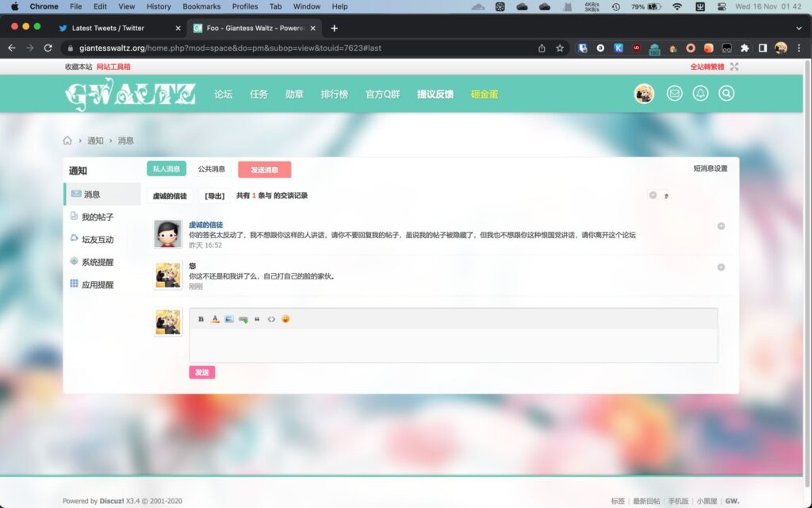Insert an image using the editor image icon
812x508 pixels.
229,319
